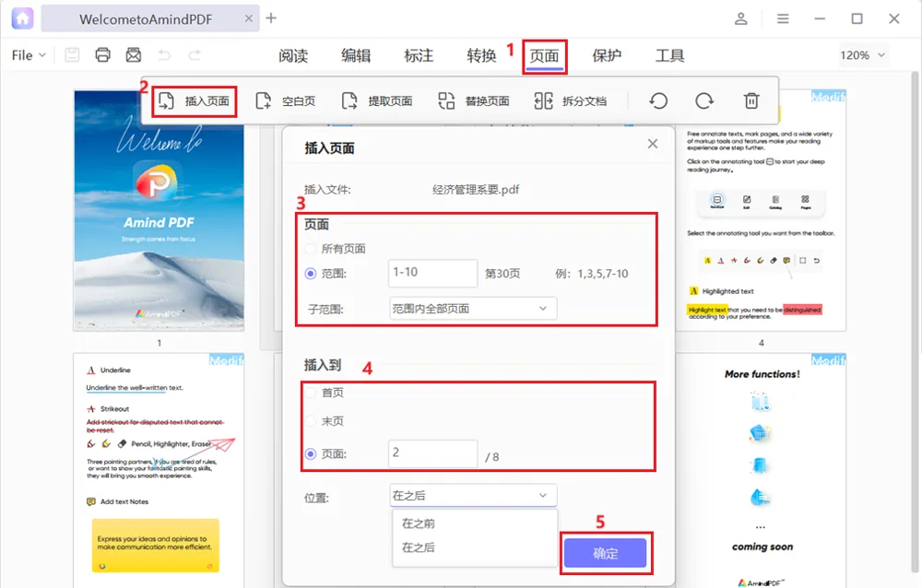922x588 pixels.
Task: Open the hamburger menu icon
Action: pyautogui.click(x=783, y=18)
